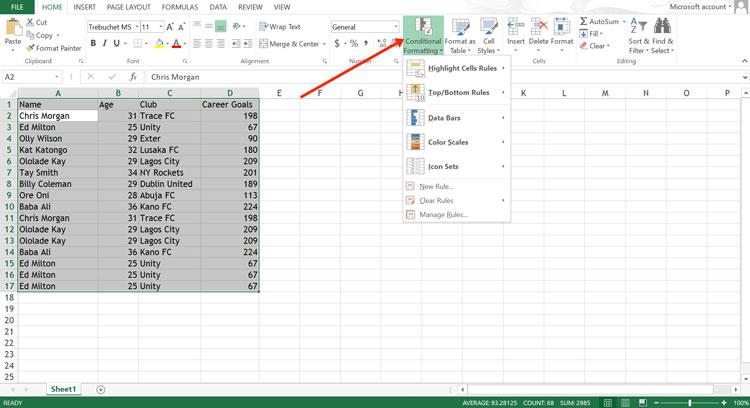This screenshot has height=408, width=750.
Task: Click the Microsoft account label
Action: point(697,7)
